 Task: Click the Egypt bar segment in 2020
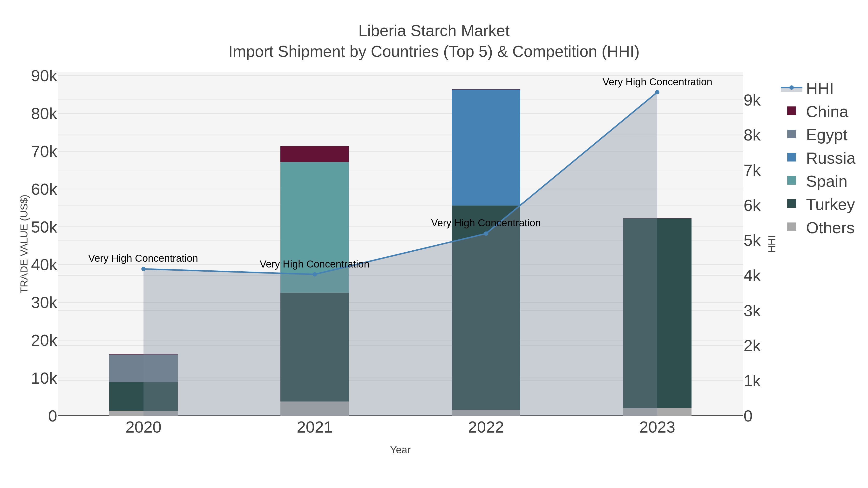click(x=143, y=368)
